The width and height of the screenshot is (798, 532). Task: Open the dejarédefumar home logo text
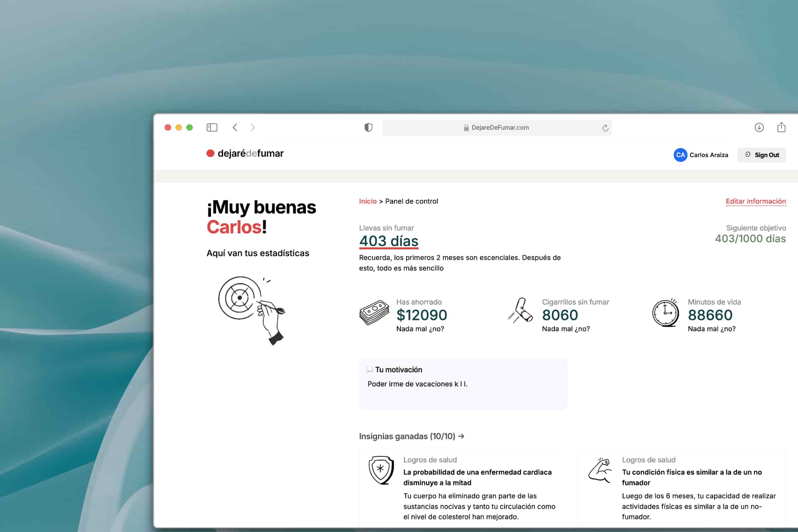coord(251,153)
